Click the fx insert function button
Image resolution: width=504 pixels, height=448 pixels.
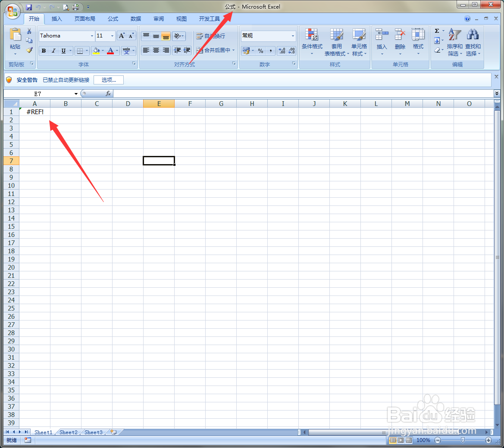coord(108,93)
